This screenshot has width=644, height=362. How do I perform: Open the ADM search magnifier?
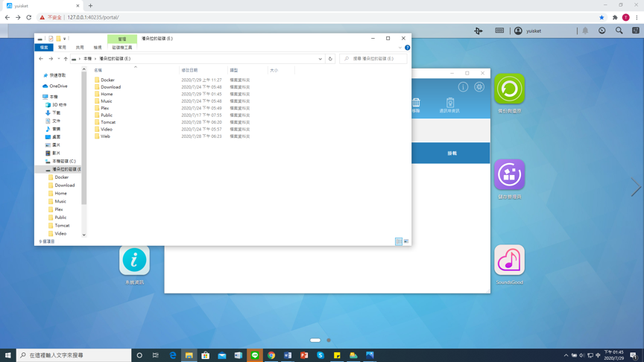click(619, 31)
